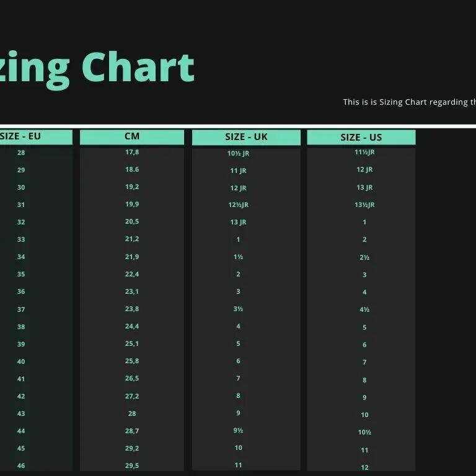476x476 pixels.
Task: Select EU size 28 cell
Action: coord(21,152)
